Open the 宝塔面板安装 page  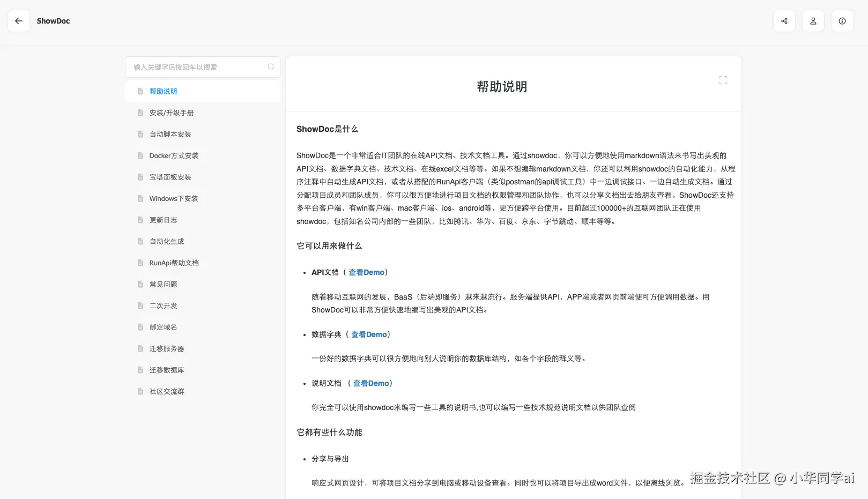(x=203, y=177)
